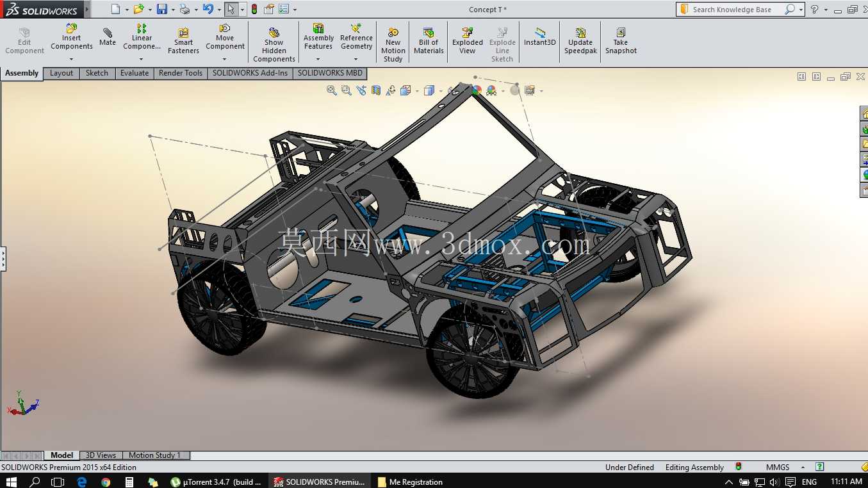Switch to the Evaluate tab
The width and height of the screenshot is (868, 488).
[x=135, y=73]
